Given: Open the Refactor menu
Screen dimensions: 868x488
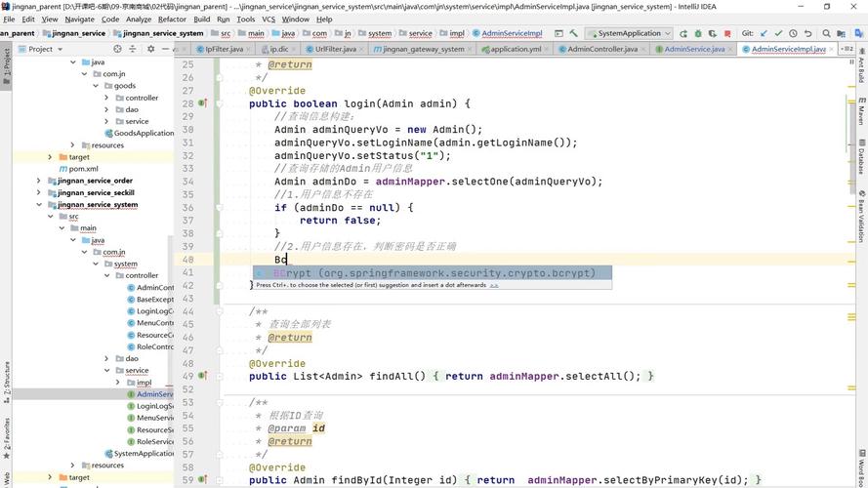Looking at the screenshot, I should [172, 19].
